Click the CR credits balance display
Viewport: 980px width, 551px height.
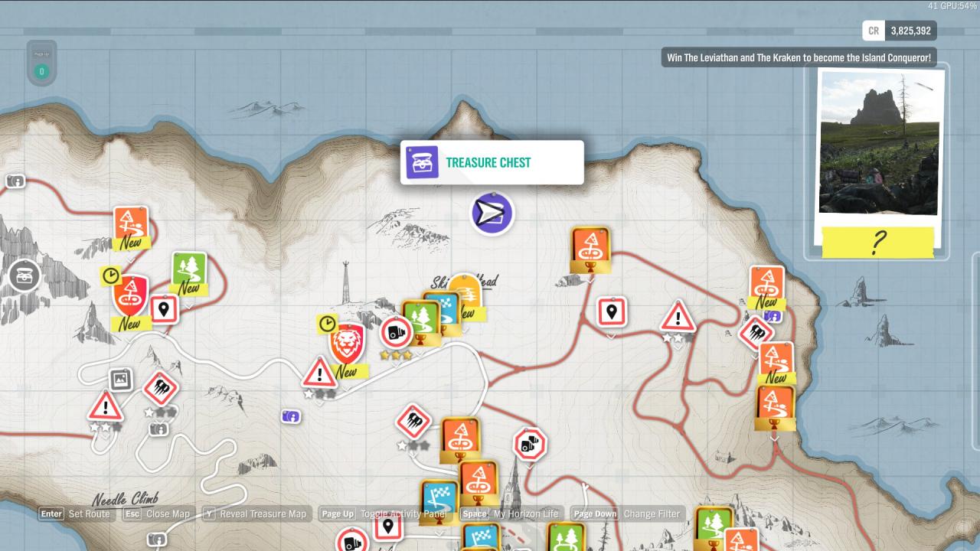[899, 31]
